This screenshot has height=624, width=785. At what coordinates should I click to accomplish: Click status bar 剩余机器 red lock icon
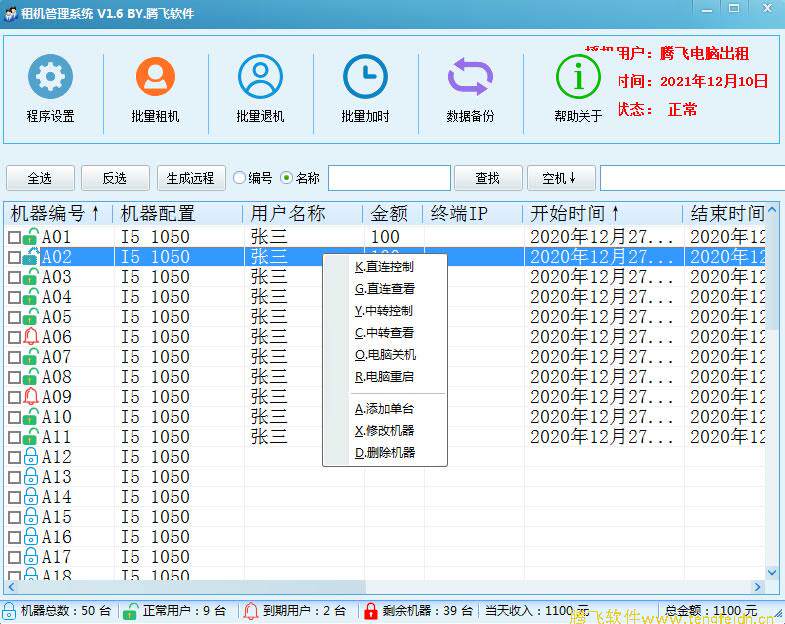(x=370, y=611)
